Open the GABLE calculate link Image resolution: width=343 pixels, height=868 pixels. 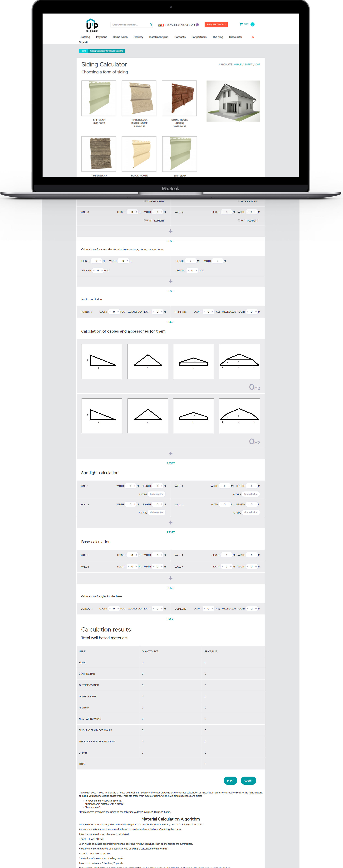click(x=238, y=64)
